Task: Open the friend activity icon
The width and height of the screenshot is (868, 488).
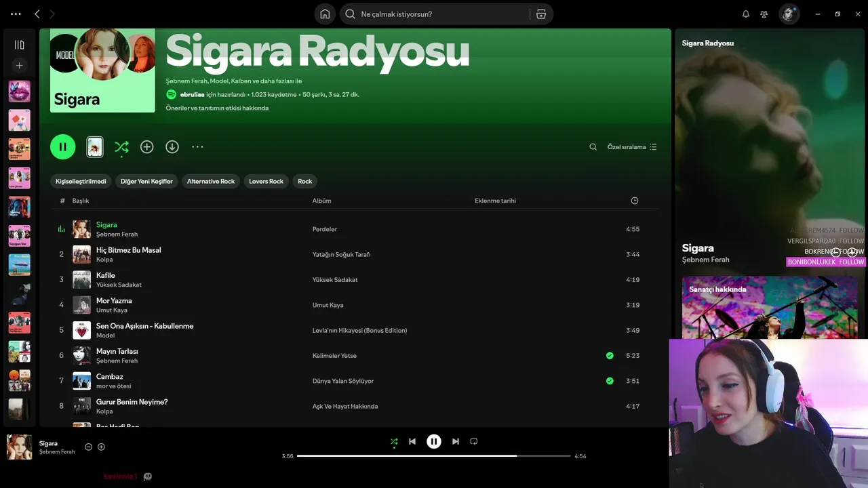Action: coord(764,14)
